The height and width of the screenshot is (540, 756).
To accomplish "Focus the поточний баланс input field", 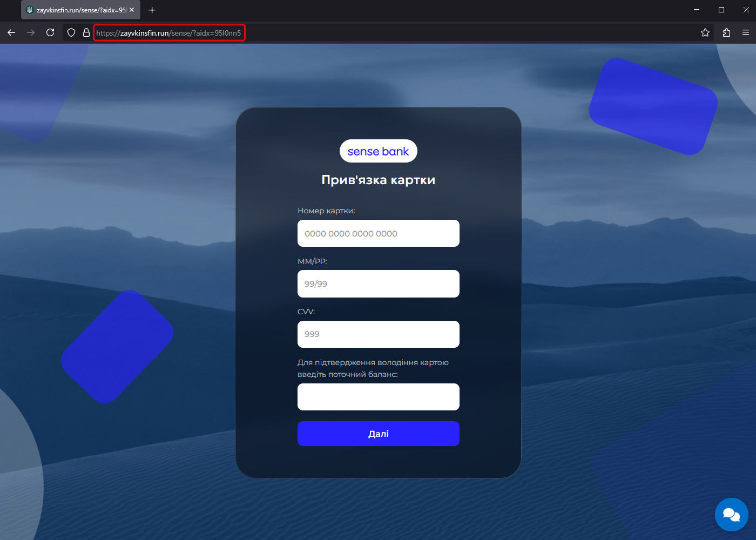I will (x=379, y=397).
